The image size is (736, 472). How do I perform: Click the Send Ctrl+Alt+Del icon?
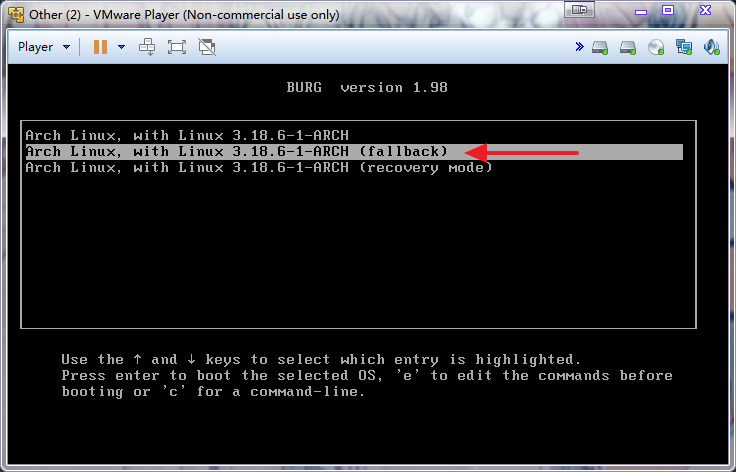click(x=147, y=47)
